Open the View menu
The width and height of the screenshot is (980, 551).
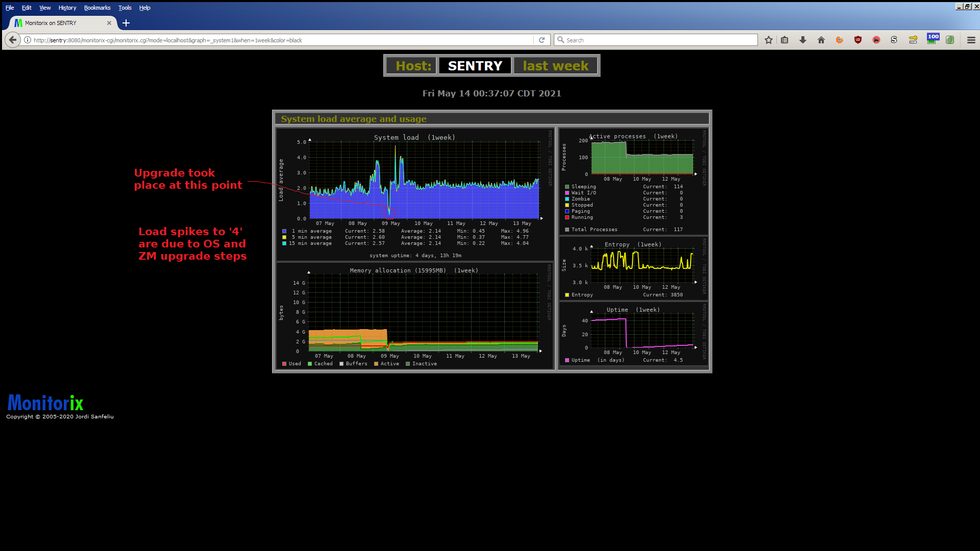pyautogui.click(x=45, y=8)
